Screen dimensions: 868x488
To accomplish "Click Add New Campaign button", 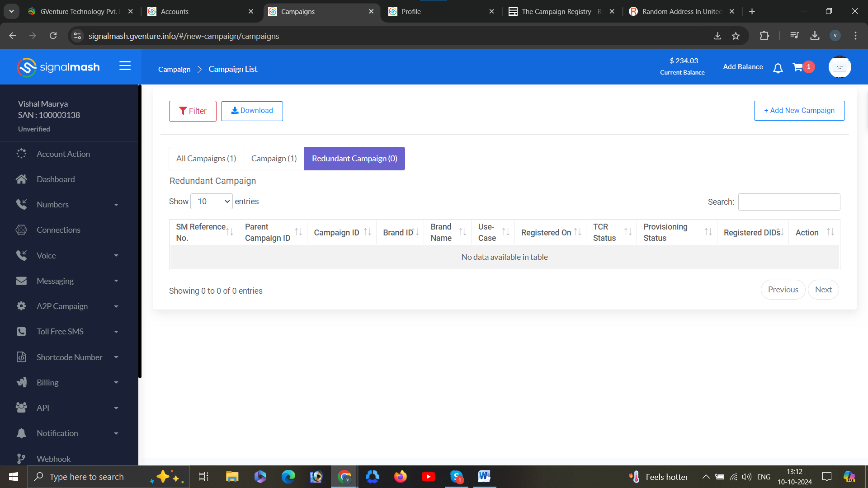I will tap(799, 111).
